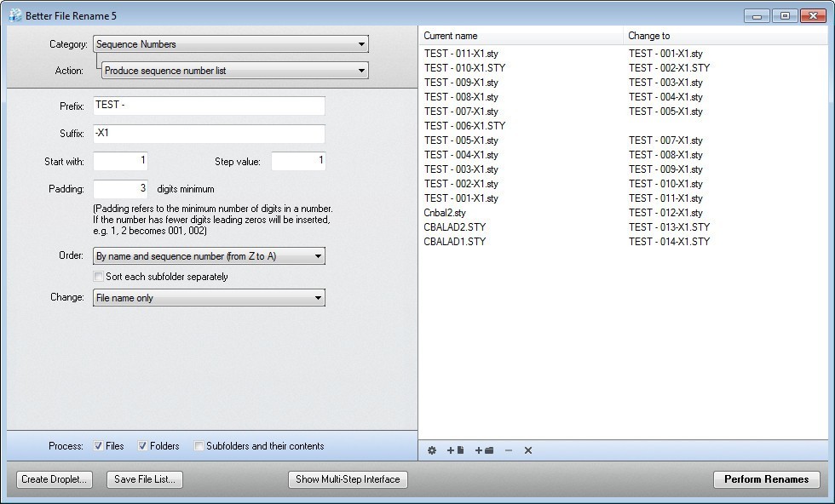Select file TEST - 009-X1.sty in Current name
835x504 pixels.
461,82
